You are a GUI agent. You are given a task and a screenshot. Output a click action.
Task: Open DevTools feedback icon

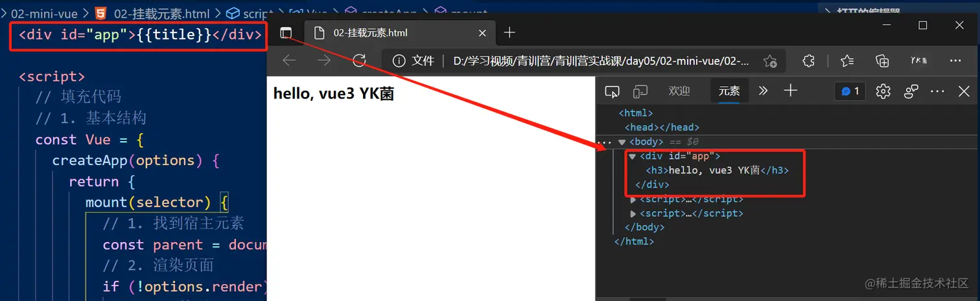911,91
